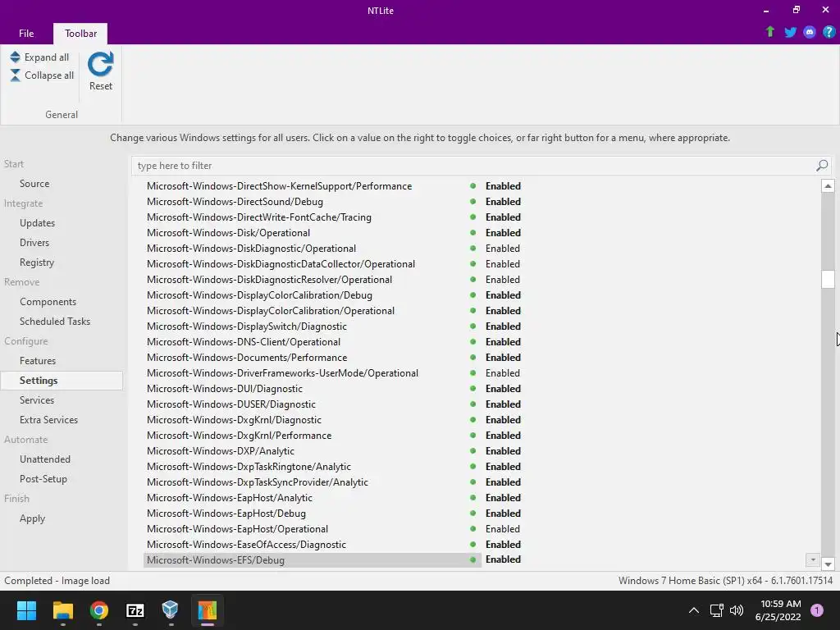Open the Post-Setup page
Image resolution: width=840 pixels, height=630 pixels.
point(43,479)
